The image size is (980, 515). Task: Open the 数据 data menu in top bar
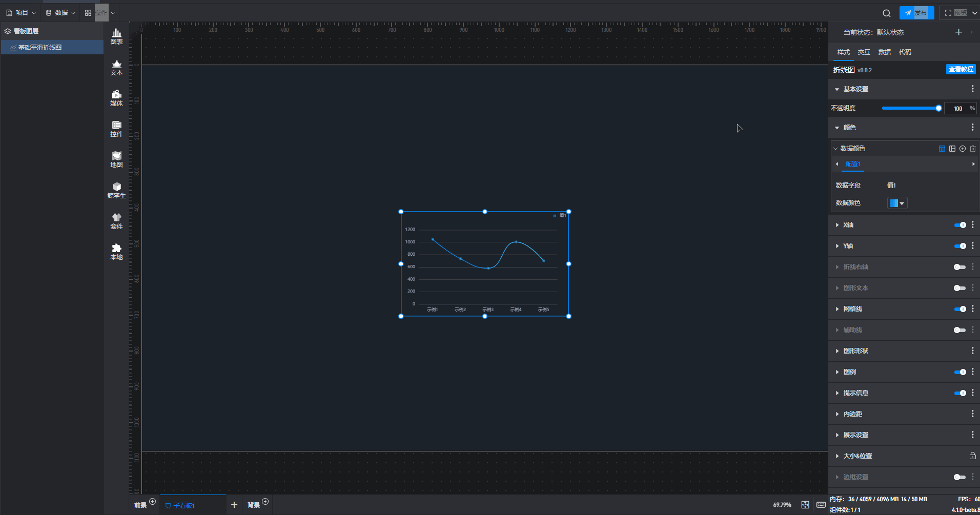coord(60,13)
